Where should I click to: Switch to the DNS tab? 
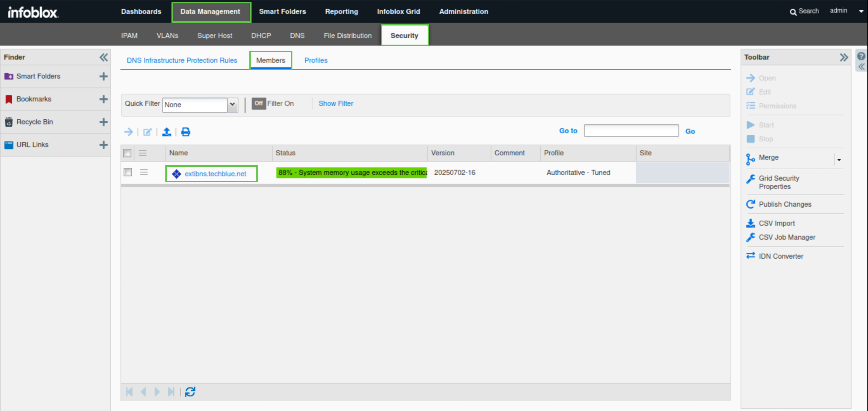tap(297, 36)
